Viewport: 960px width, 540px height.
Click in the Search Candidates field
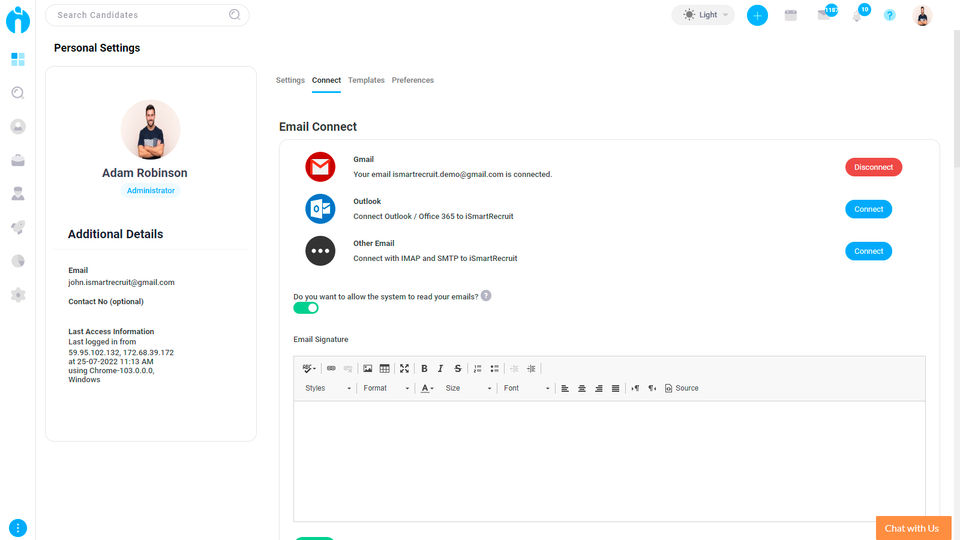coord(147,15)
